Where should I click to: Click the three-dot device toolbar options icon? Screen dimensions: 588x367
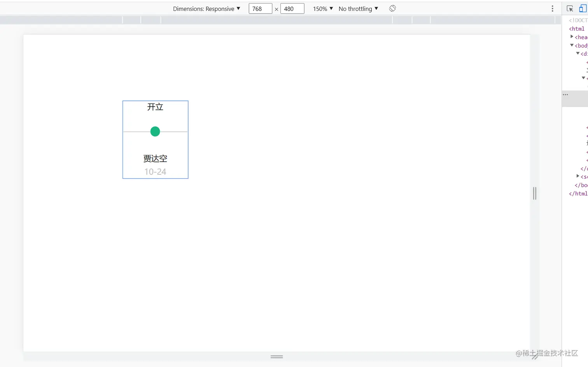coord(553,8)
